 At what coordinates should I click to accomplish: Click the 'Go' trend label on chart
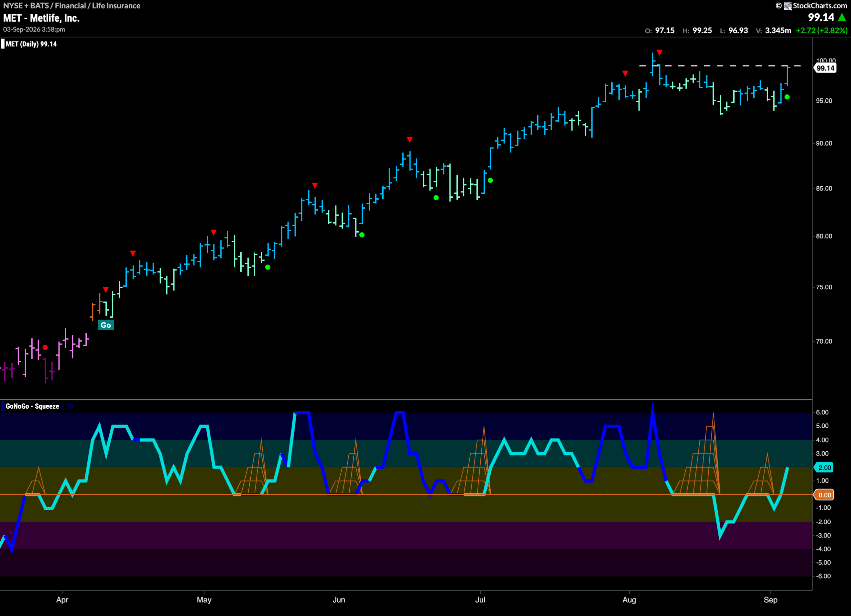tap(105, 325)
